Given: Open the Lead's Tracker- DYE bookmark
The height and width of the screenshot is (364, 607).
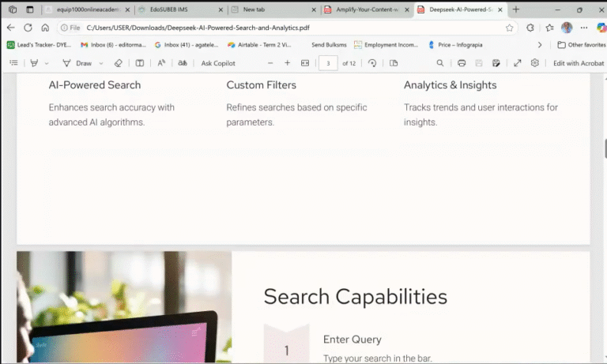Looking at the screenshot, I should click(x=39, y=45).
